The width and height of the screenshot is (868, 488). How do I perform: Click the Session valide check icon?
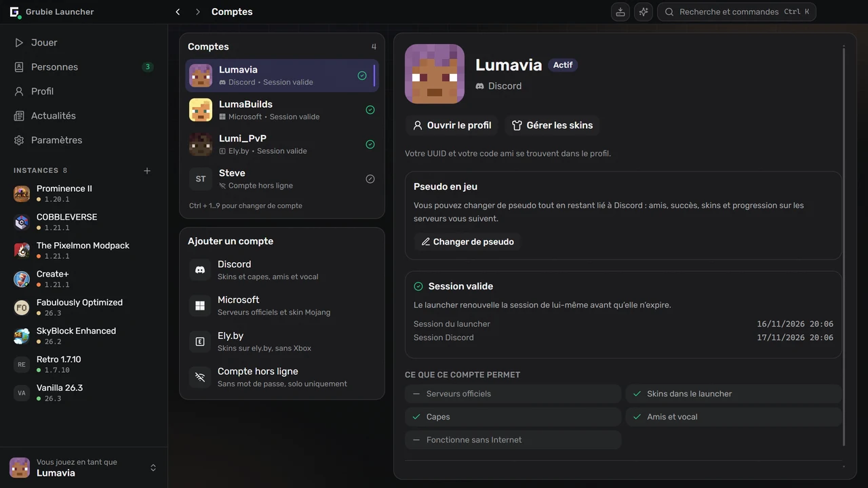(x=418, y=287)
